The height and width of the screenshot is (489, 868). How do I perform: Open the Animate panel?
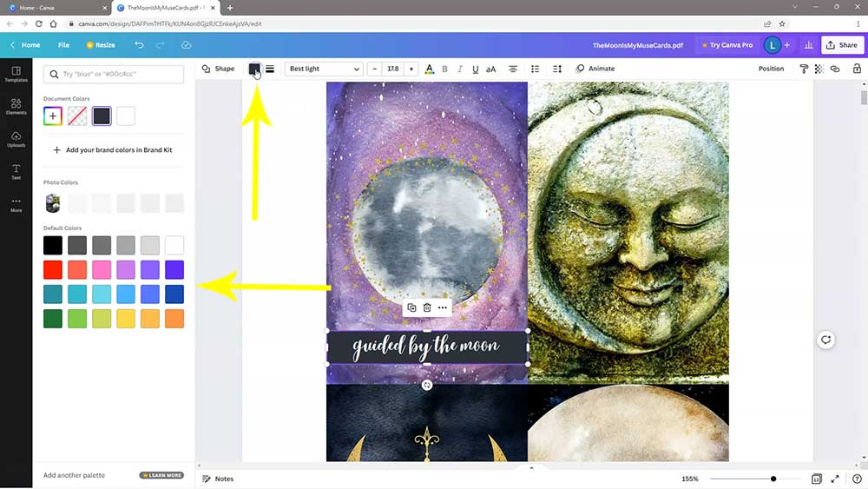(595, 69)
